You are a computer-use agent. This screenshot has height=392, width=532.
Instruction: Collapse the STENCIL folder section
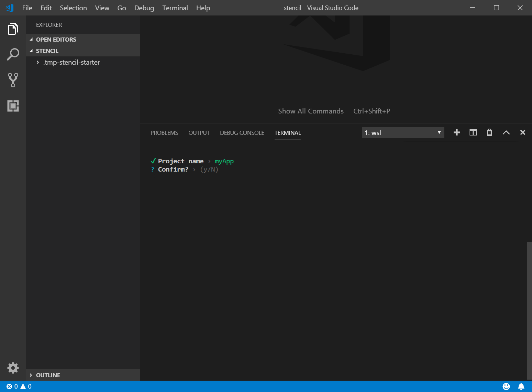point(47,51)
